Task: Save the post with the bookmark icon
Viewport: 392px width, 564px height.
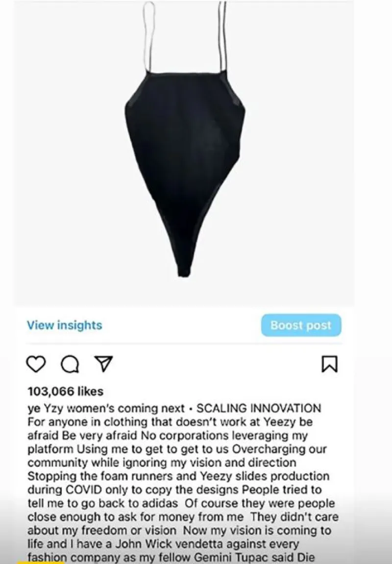Action: (329, 363)
